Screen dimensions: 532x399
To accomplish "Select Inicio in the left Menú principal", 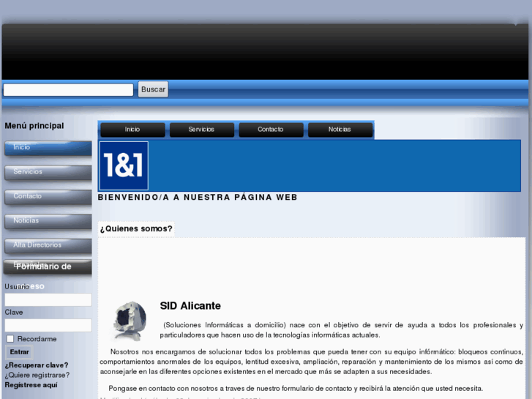I will click(48, 148).
